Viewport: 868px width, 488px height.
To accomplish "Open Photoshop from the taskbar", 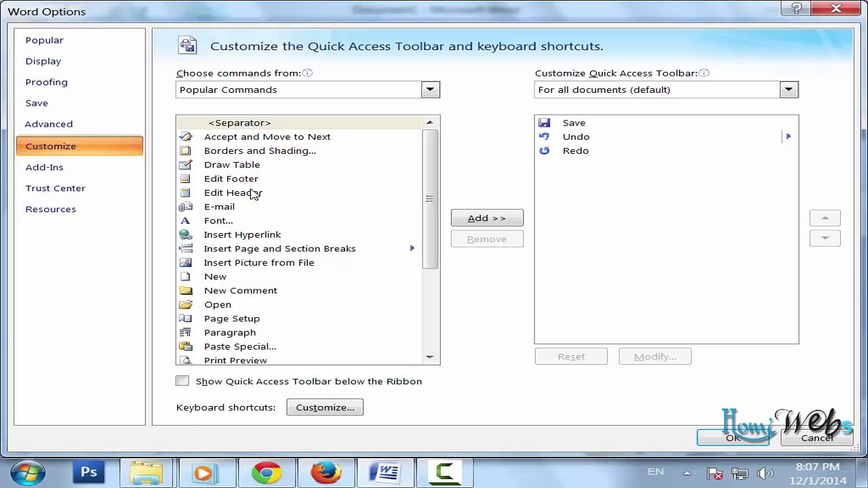I will click(x=89, y=472).
